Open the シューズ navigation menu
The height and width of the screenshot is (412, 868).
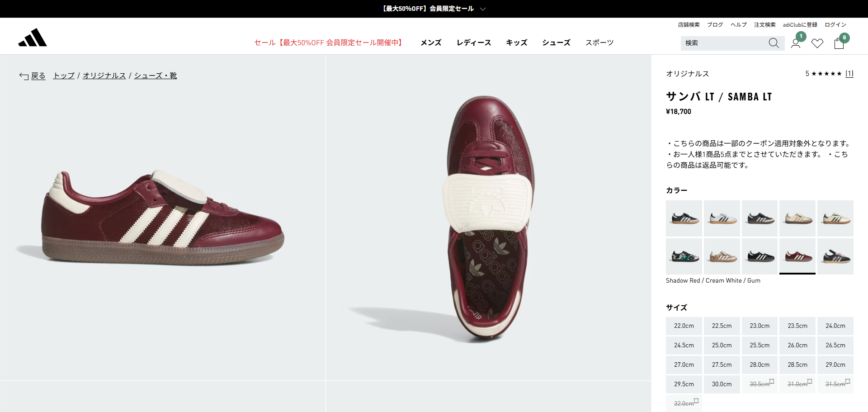click(556, 43)
